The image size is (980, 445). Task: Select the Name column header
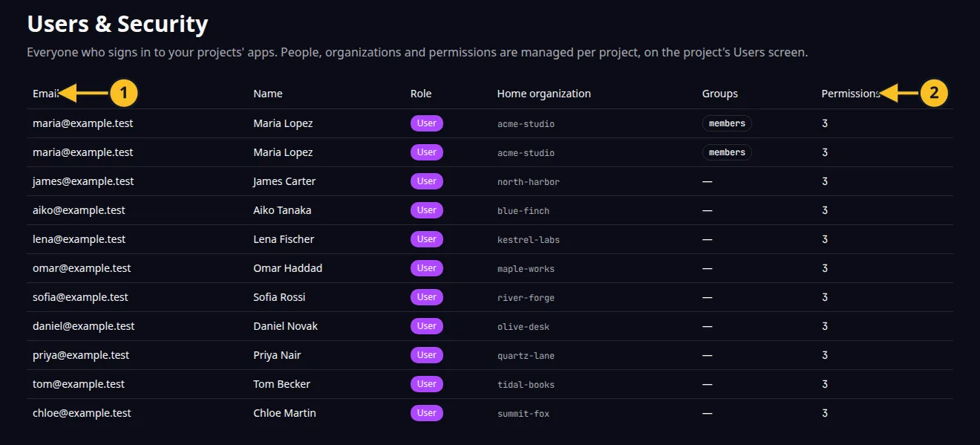point(268,94)
